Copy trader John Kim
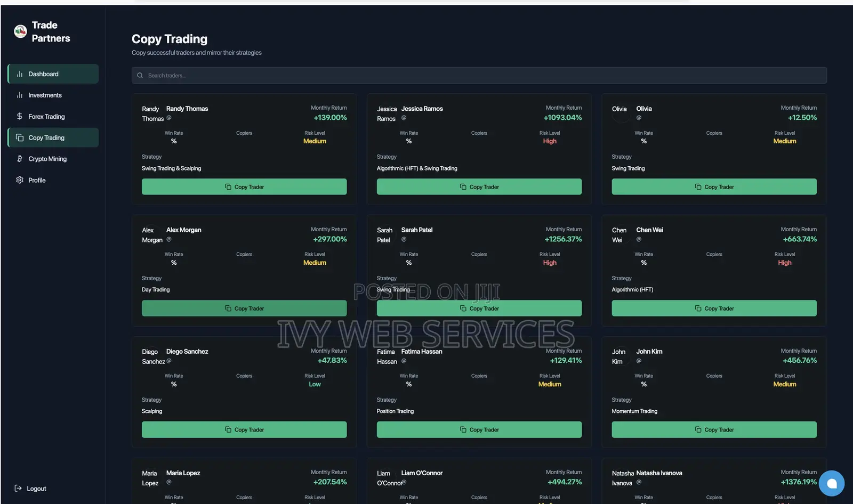Screen dimensions: 853x504 pos(714,430)
